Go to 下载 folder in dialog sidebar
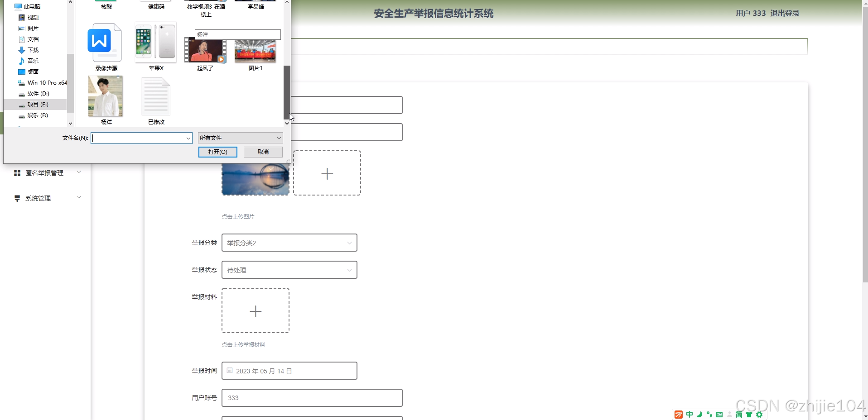Viewport: 868px width, 420px height. click(x=29, y=50)
